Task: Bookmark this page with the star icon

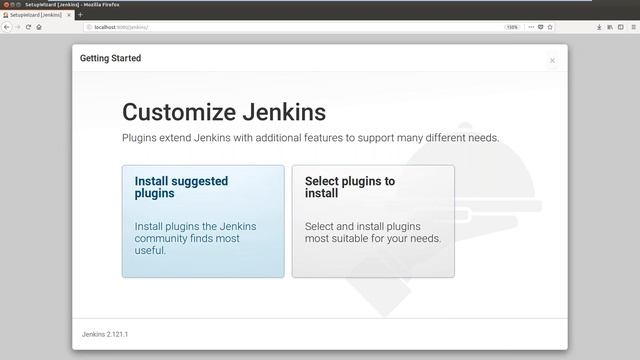Action: coord(550,27)
